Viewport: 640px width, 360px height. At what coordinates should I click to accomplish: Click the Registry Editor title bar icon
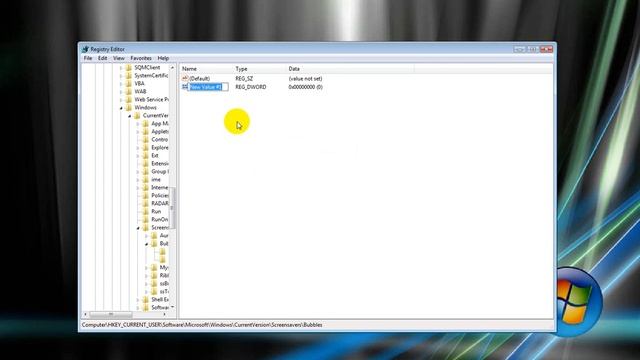point(85,49)
